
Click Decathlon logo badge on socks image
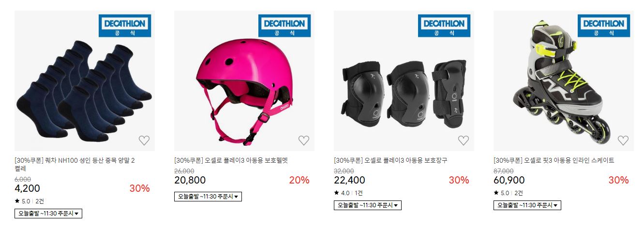(x=125, y=26)
